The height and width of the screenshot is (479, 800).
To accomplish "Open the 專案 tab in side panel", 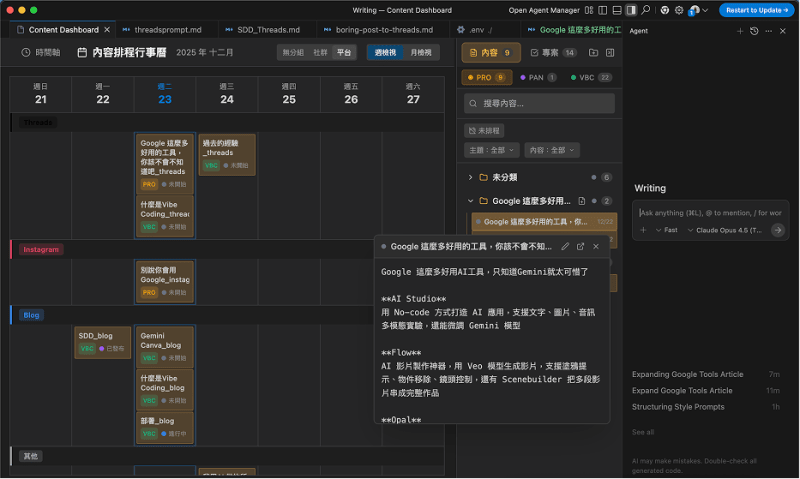I will tap(553, 53).
